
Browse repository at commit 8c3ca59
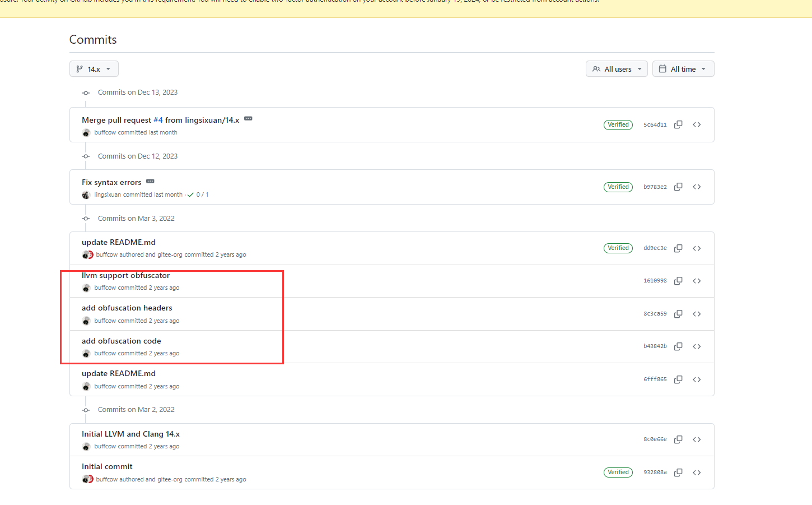697,314
